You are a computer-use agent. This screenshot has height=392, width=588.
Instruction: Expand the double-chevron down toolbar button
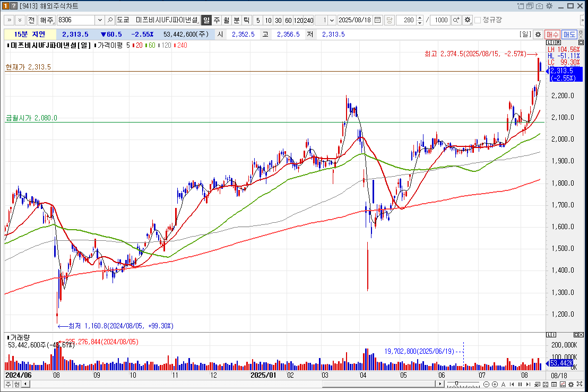pos(20,20)
